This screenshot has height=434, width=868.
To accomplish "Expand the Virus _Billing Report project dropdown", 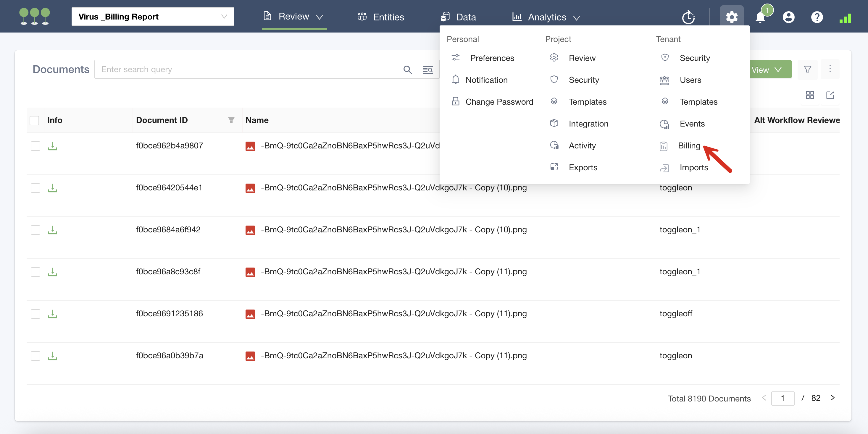I will 153,17.
